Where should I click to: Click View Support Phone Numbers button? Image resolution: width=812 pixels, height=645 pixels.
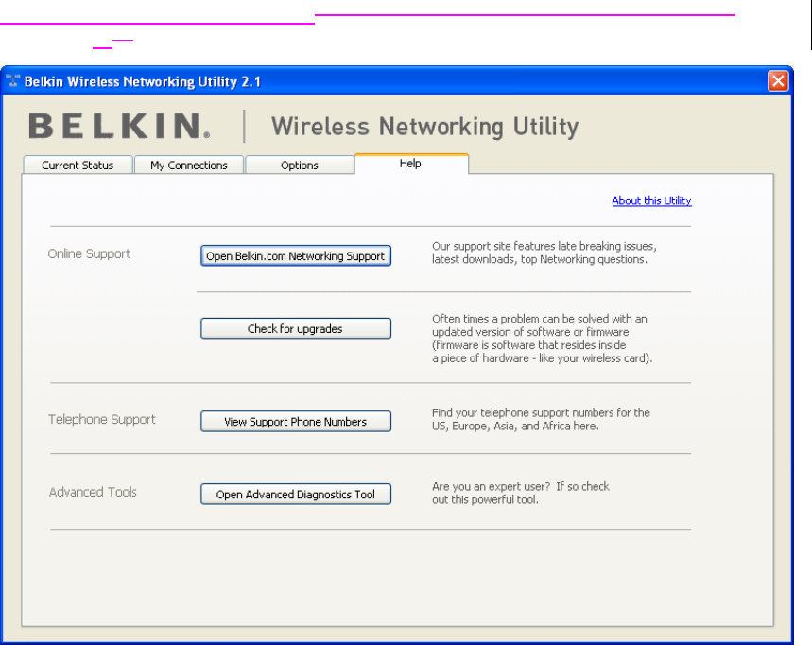tap(296, 422)
